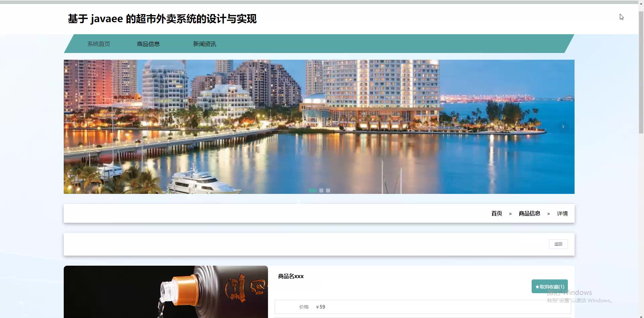Open the liquor bottle product image
This screenshot has height=318, width=644.
[x=166, y=292]
